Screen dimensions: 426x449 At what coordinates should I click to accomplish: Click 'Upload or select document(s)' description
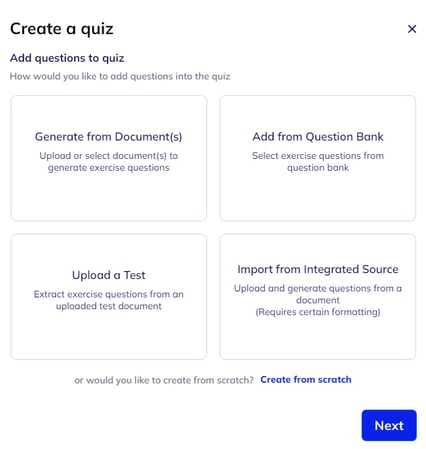(x=109, y=162)
